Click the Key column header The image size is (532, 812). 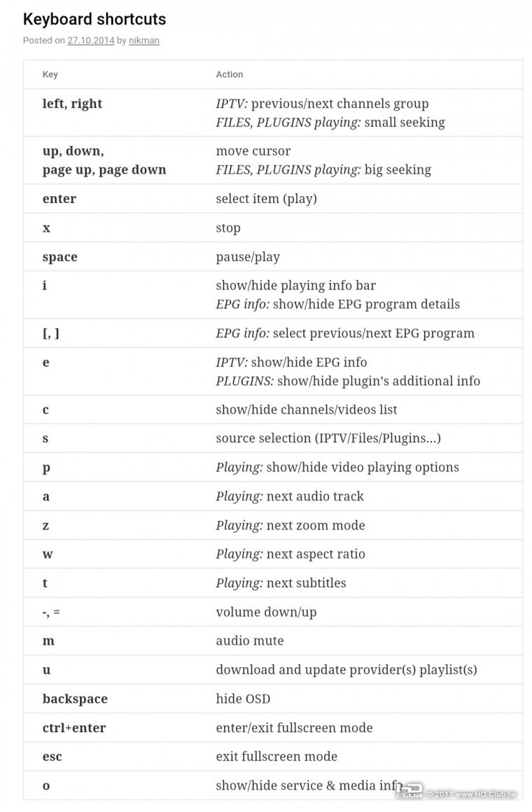click(x=50, y=74)
